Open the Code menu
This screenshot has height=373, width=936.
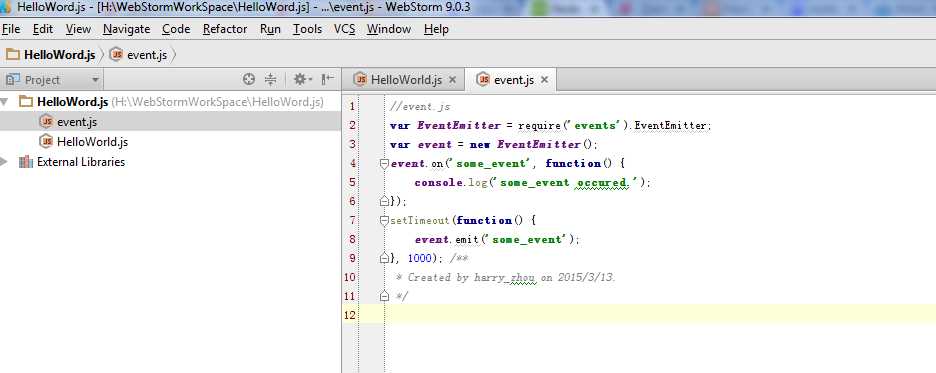[176, 29]
